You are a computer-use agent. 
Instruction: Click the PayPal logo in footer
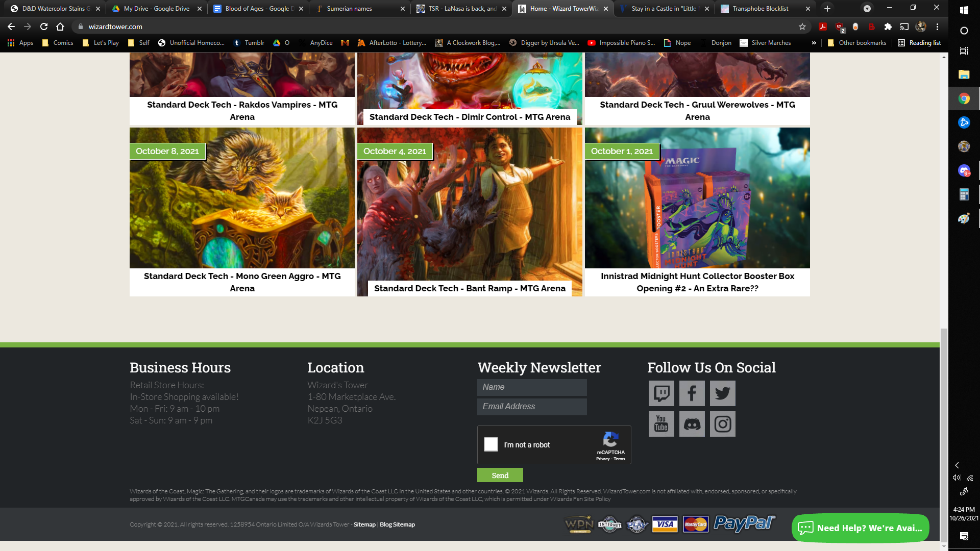[x=744, y=523]
